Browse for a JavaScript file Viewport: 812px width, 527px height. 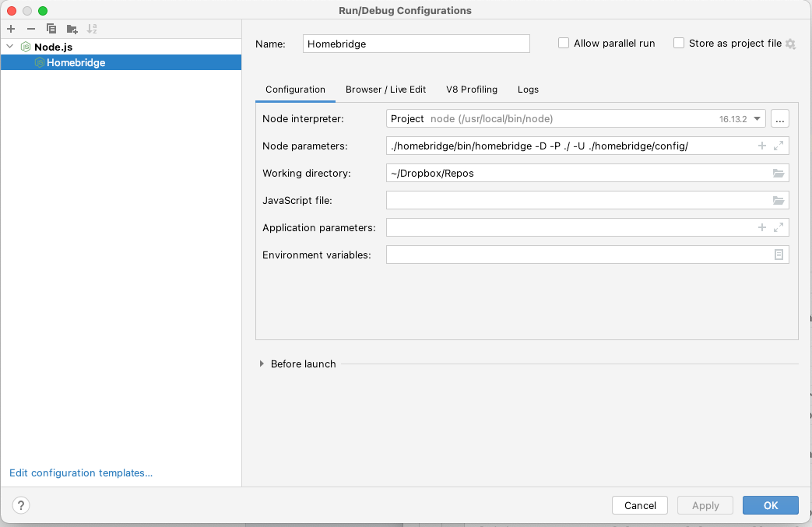point(778,200)
